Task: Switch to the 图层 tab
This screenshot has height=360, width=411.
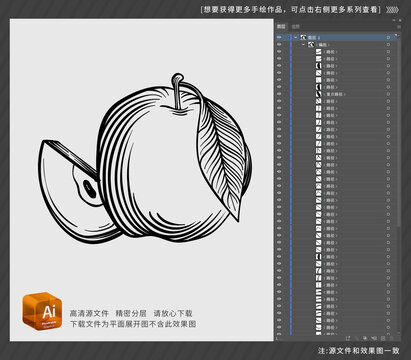Action: [282, 26]
